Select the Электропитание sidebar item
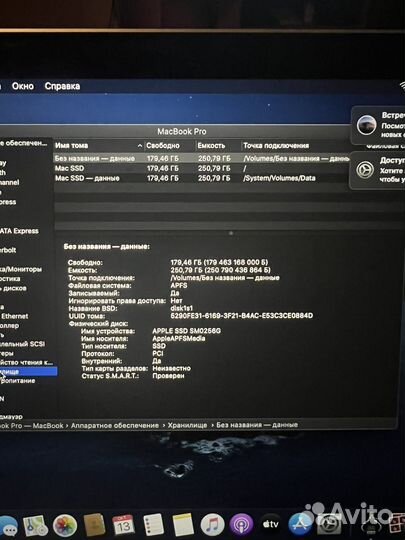Screen dimensions: 405x540 click(18, 381)
